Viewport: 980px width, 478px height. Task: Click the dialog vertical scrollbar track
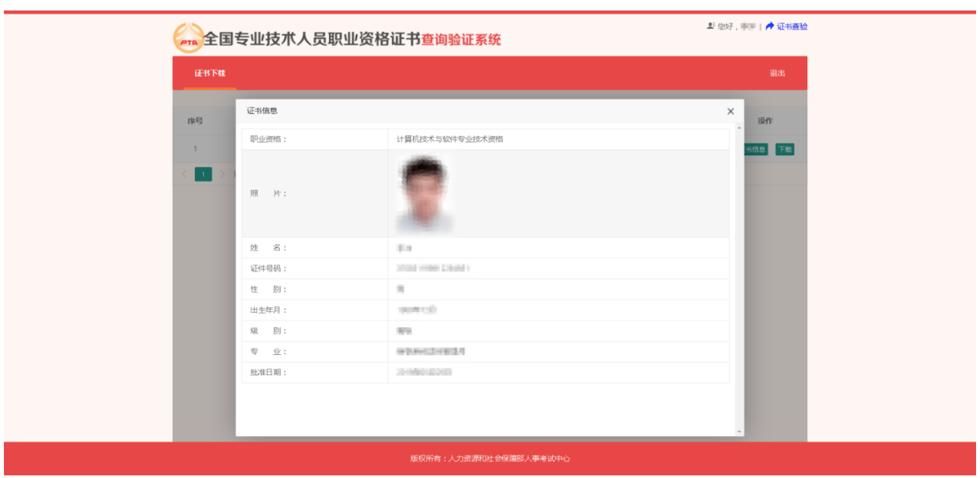[x=739, y=275]
